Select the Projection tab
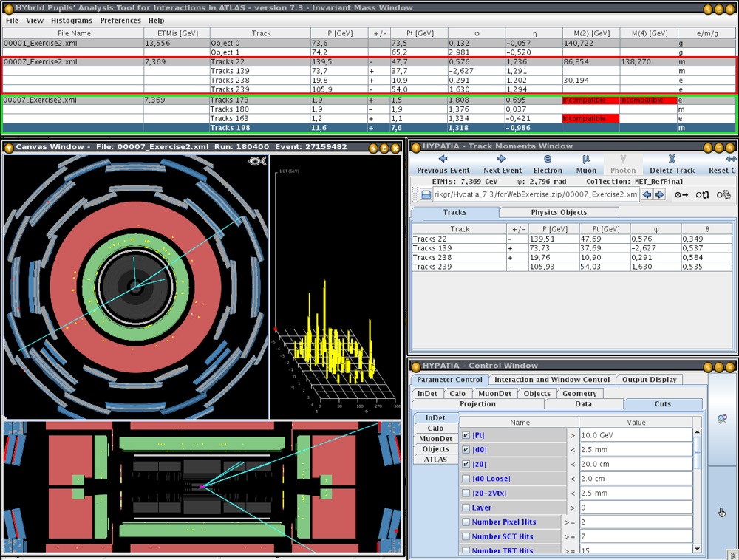739x560 pixels. click(x=477, y=404)
